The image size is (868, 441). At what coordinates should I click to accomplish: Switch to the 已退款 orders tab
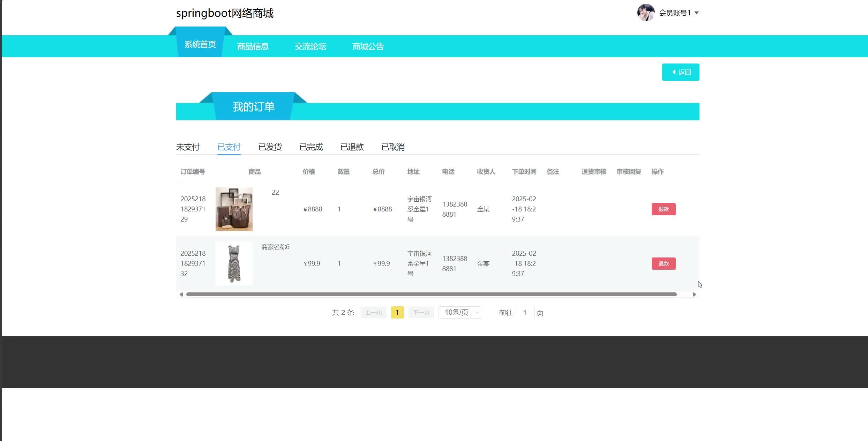point(352,147)
